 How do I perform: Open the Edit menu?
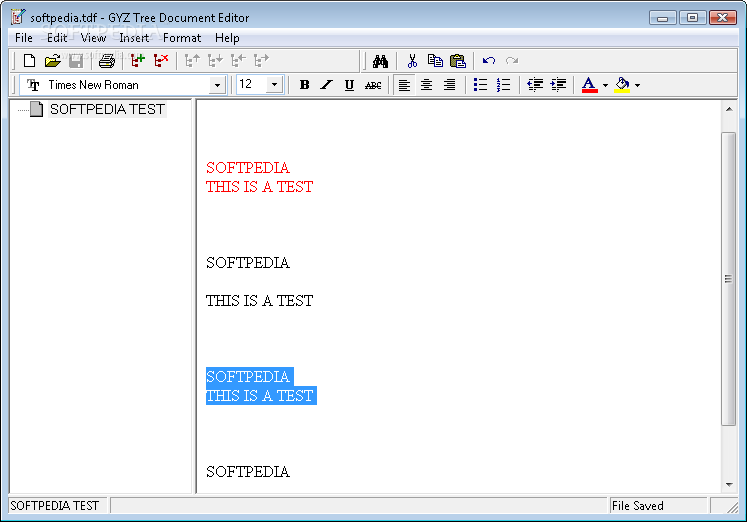pos(57,38)
